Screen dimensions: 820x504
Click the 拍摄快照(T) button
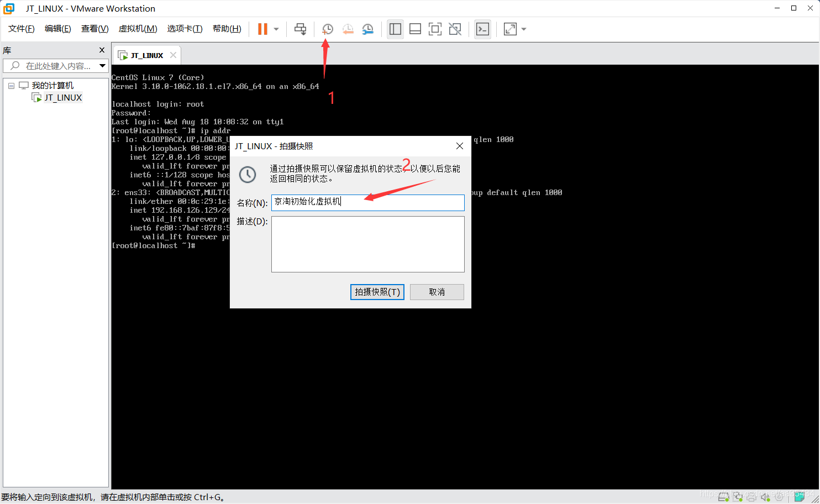pyautogui.click(x=377, y=292)
